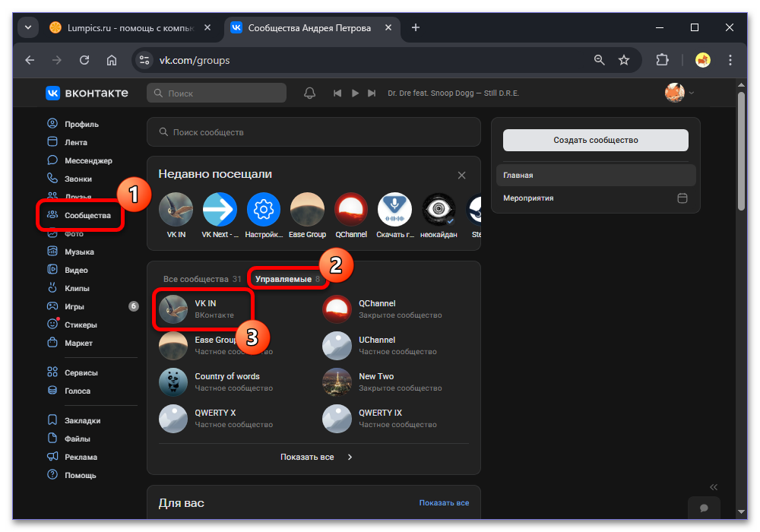Go back in browser history
760x532 pixels.
coord(30,60)
